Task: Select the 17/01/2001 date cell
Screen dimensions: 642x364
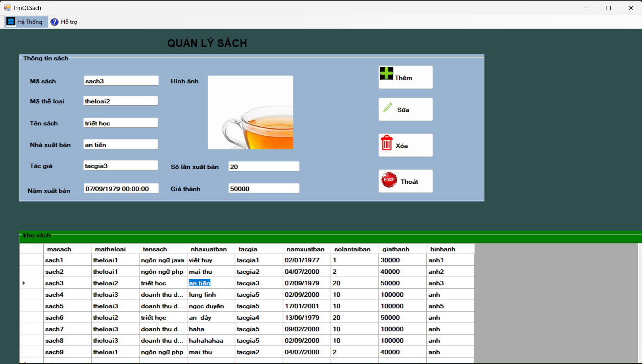Action: [306, 306]
